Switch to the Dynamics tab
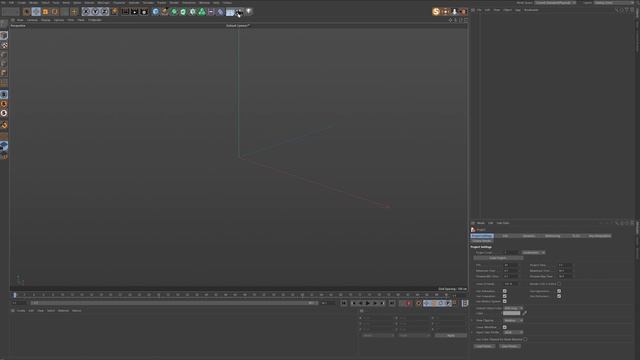The height and width of the screenshot is (360, 640). (x=529, y=236)
